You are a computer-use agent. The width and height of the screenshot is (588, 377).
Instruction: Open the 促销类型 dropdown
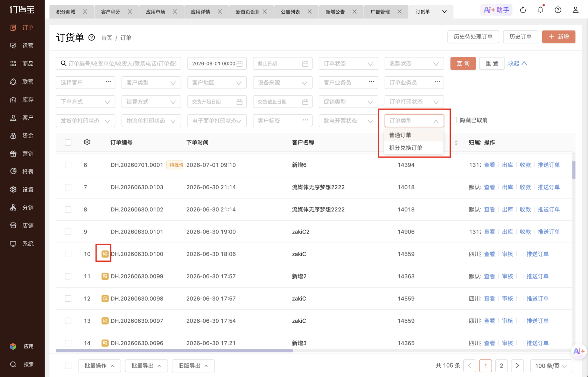tap(348, 102)
